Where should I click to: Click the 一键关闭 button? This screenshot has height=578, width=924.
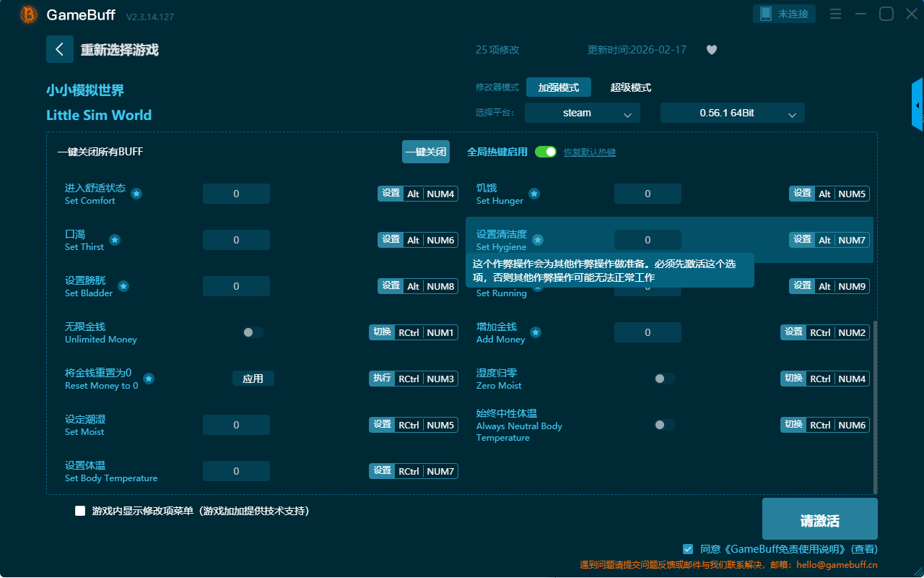click(425, 152)
